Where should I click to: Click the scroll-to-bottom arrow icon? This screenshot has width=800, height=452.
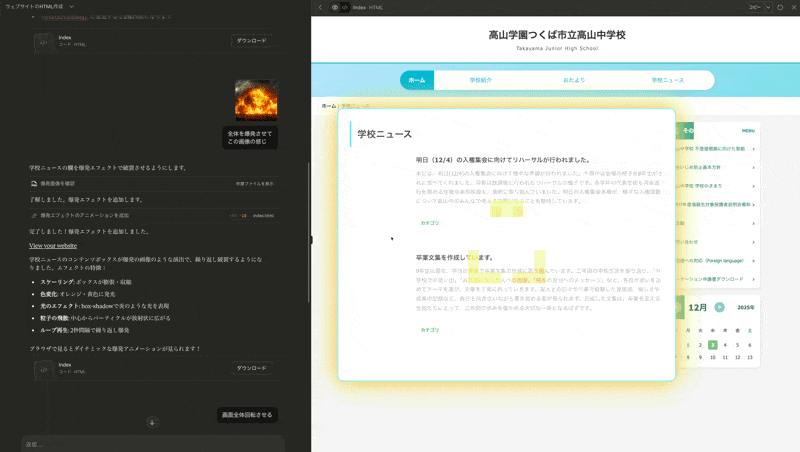[152, 422]
